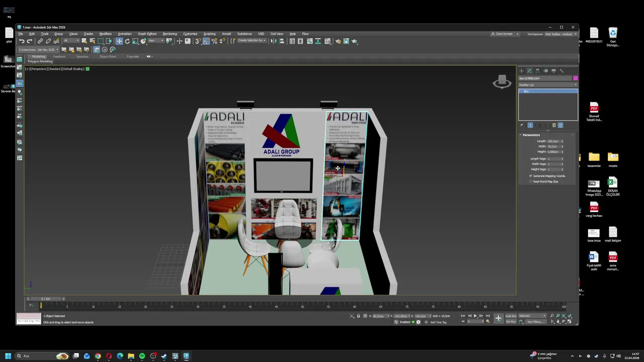This screenshot has width=644, height=362.
Task: Collapse the Parameters rollout
Action: [x=531, y=135]
